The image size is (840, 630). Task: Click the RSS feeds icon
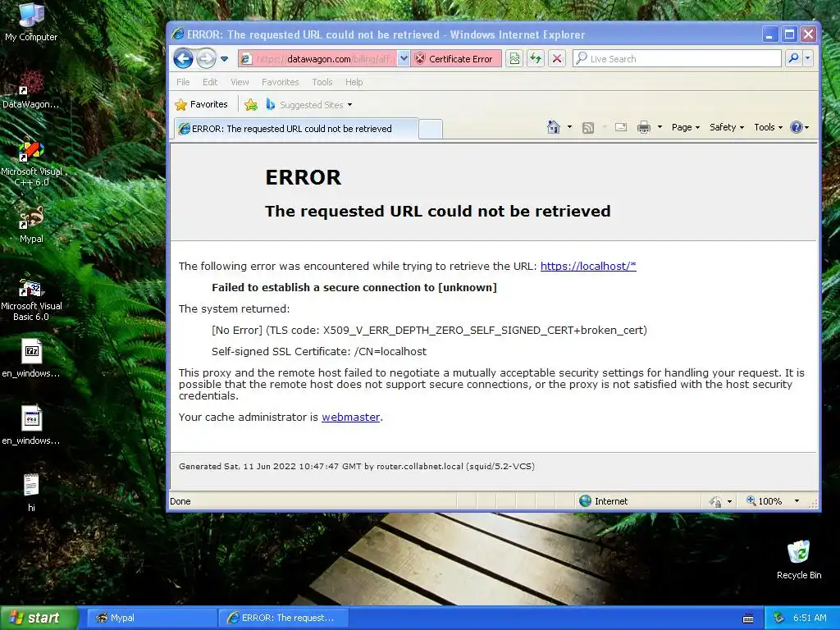tap(588, 127)
